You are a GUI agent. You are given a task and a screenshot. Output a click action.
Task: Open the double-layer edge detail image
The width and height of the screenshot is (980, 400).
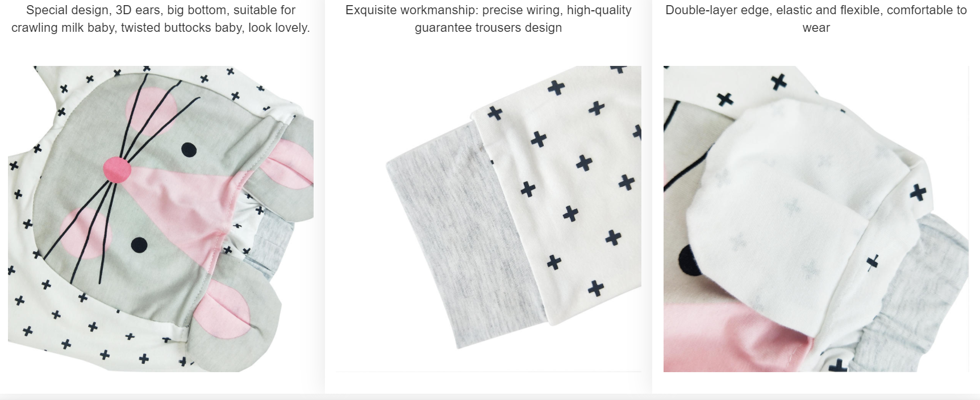click(816, 219)
